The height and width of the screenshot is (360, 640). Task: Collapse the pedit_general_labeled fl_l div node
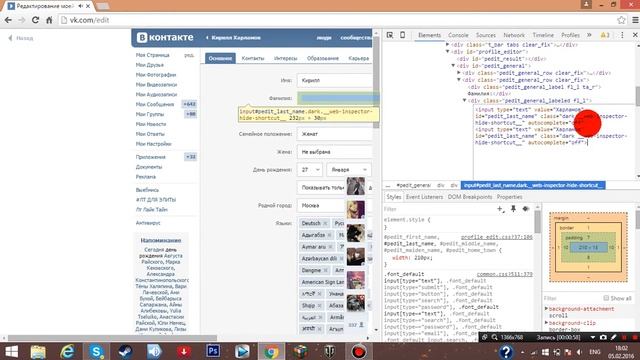coord(464,100)
